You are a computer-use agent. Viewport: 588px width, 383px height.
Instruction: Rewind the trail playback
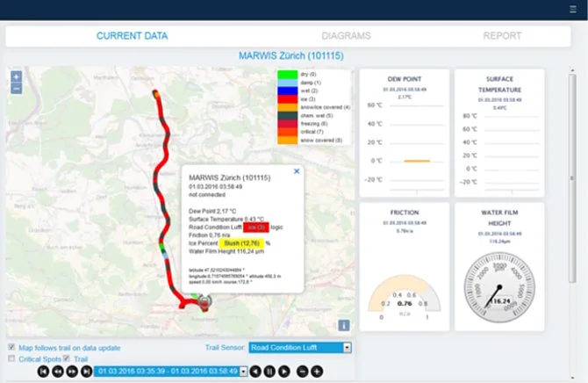pyautogui.click(x=58, y=372)
